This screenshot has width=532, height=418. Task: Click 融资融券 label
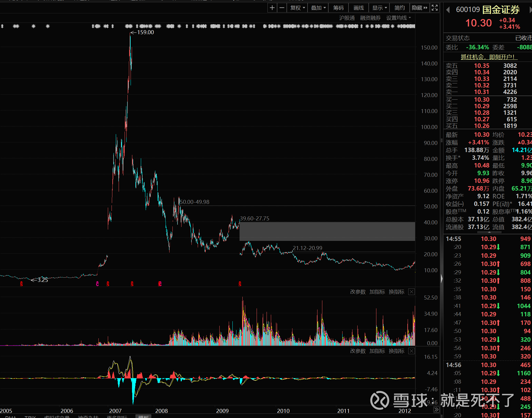pos(370,18)
